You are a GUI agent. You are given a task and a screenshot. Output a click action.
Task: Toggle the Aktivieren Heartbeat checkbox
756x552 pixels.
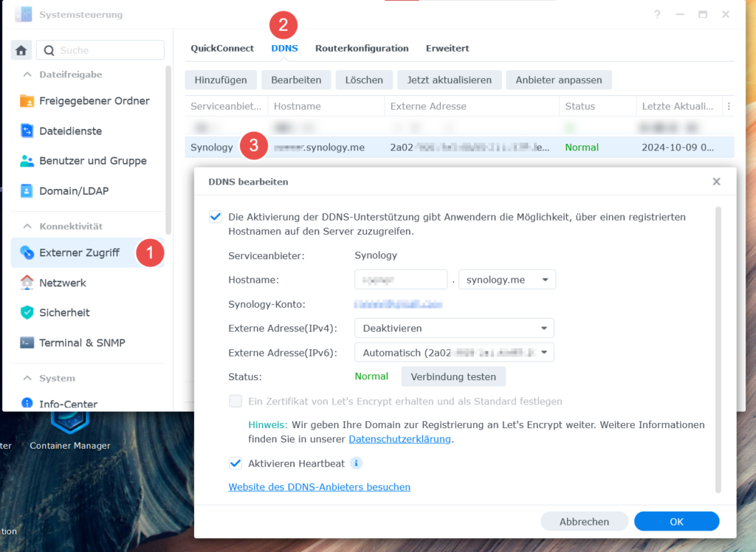coord(236,463)
